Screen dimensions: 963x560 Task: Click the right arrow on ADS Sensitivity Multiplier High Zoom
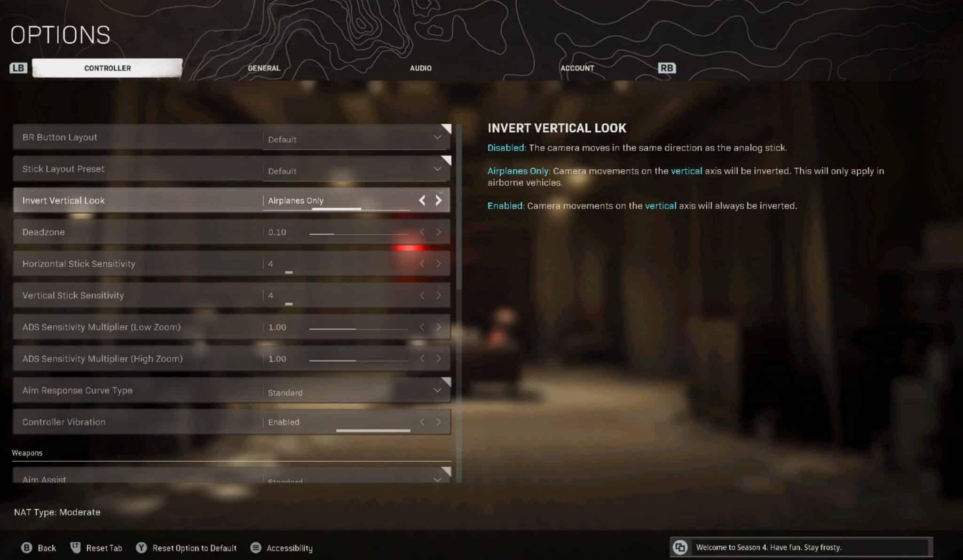[x=439, y=359]
